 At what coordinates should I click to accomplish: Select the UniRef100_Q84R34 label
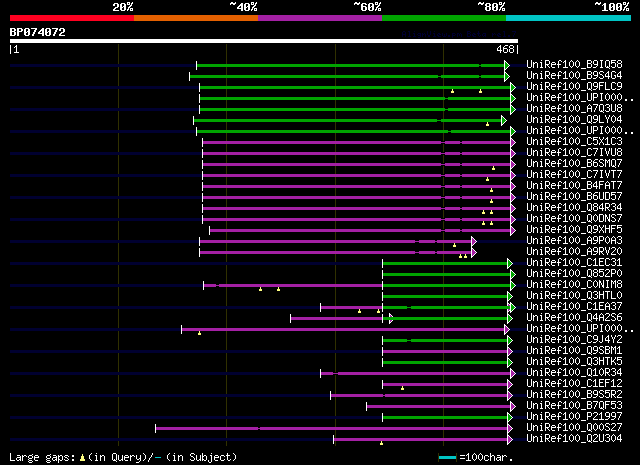(574, 208)
